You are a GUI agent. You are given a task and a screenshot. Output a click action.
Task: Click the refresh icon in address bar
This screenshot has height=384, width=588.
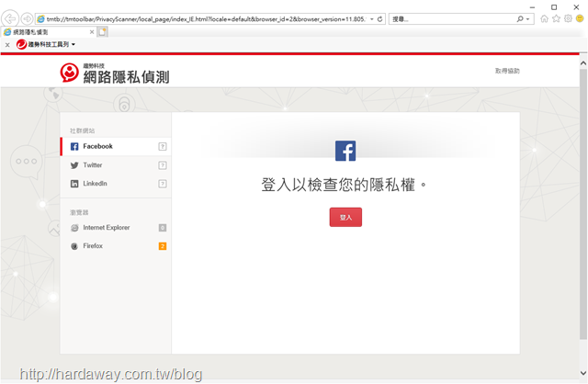[x=379, y=18]
